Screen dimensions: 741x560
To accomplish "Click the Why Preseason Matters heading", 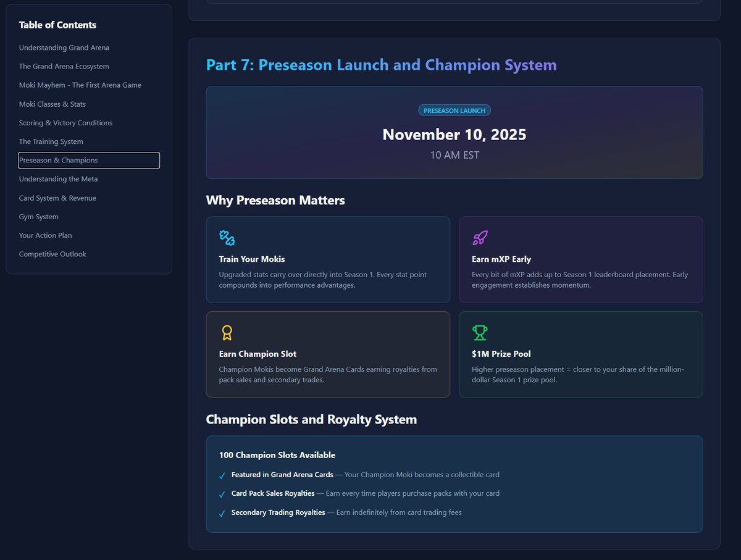I will click(x=275, y=200).
